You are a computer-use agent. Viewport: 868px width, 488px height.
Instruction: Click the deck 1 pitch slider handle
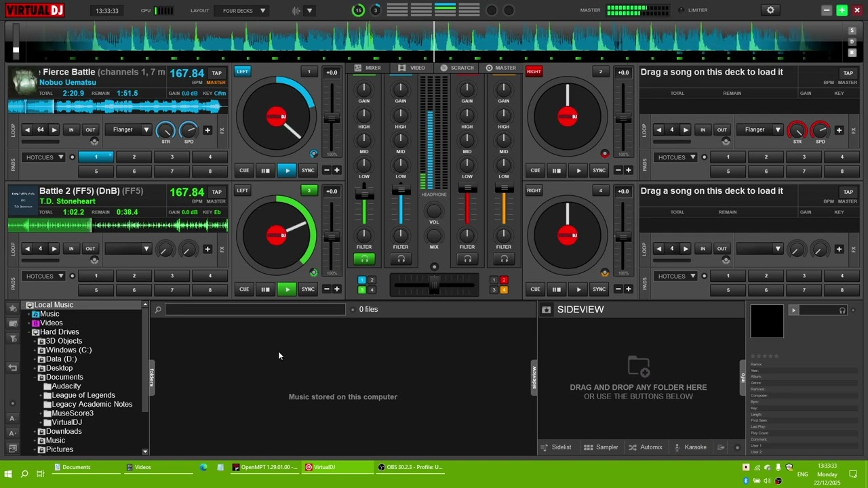(332, 119)
